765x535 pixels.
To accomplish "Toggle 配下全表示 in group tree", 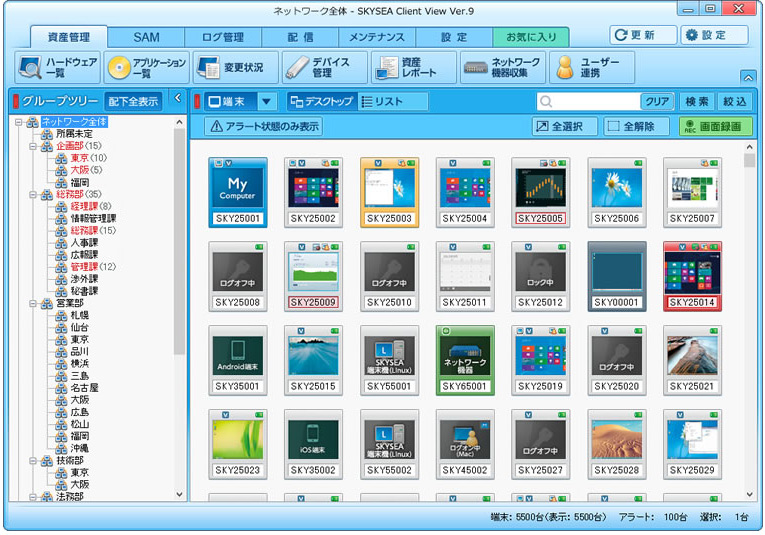I will tap(133, 101).
